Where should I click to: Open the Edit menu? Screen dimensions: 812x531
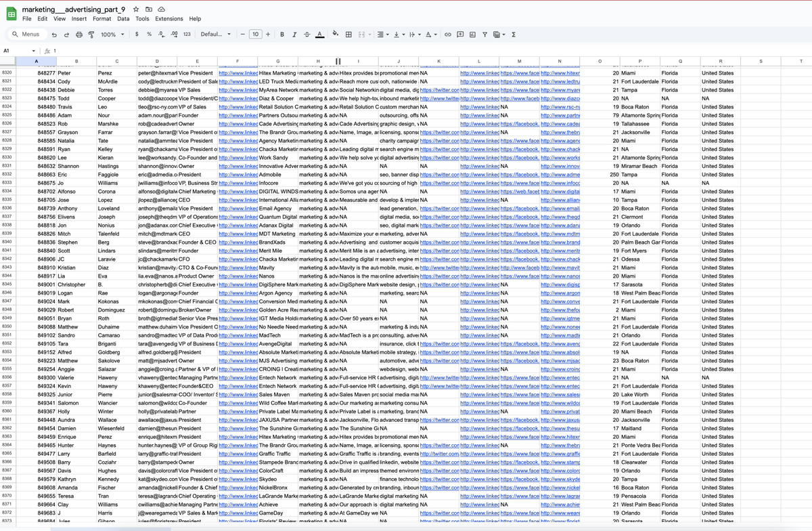[x=43, y=19]
